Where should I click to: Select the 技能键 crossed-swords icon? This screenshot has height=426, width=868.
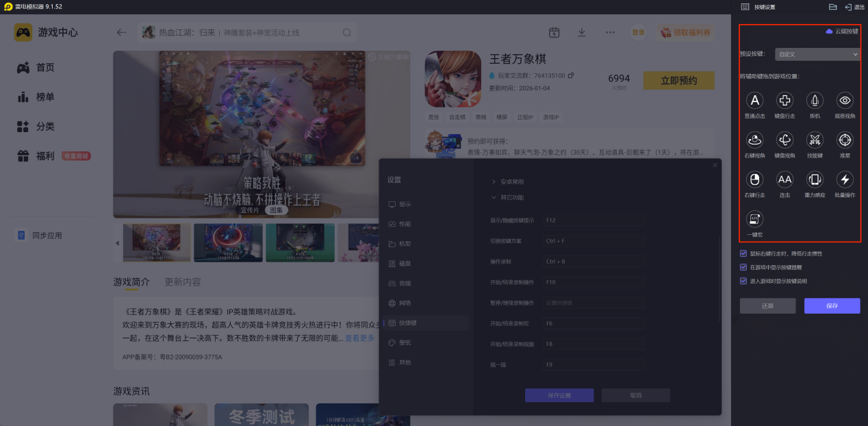point(815,140)
